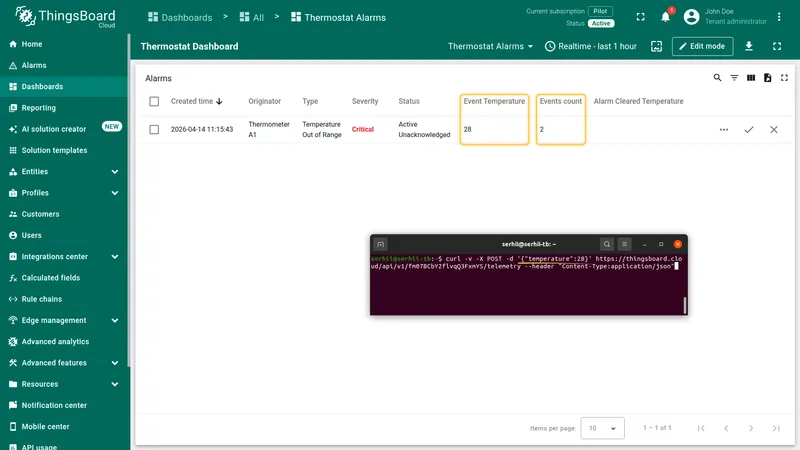This screenshot has width=800, height=450.
Task: Expand dashboard to fullscreen
Action: (777, 46)
